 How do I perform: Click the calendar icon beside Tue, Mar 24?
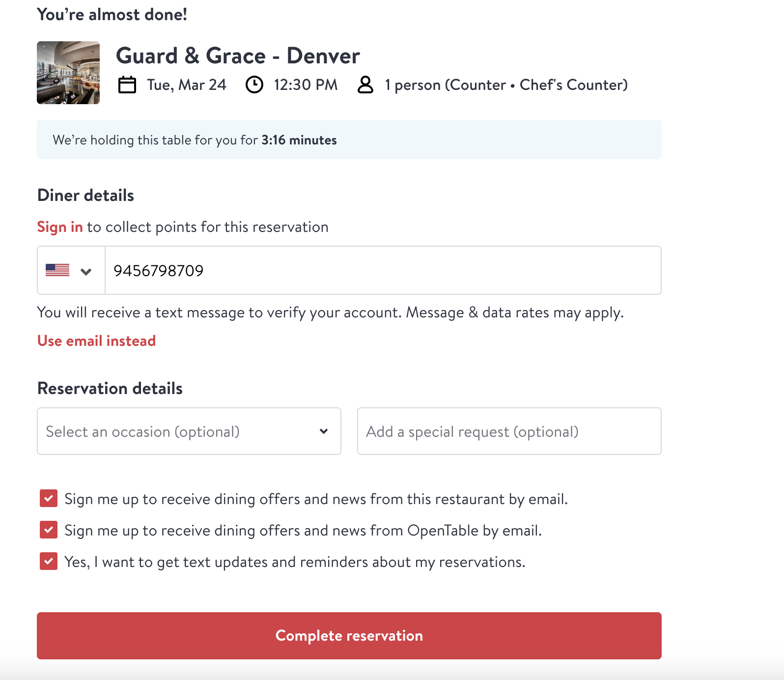tap(127, 85)
